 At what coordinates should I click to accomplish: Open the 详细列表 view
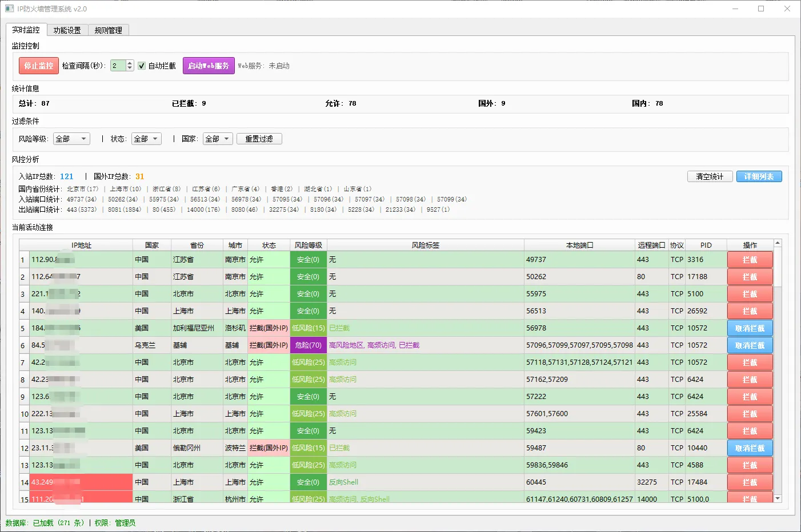[759, 176]
